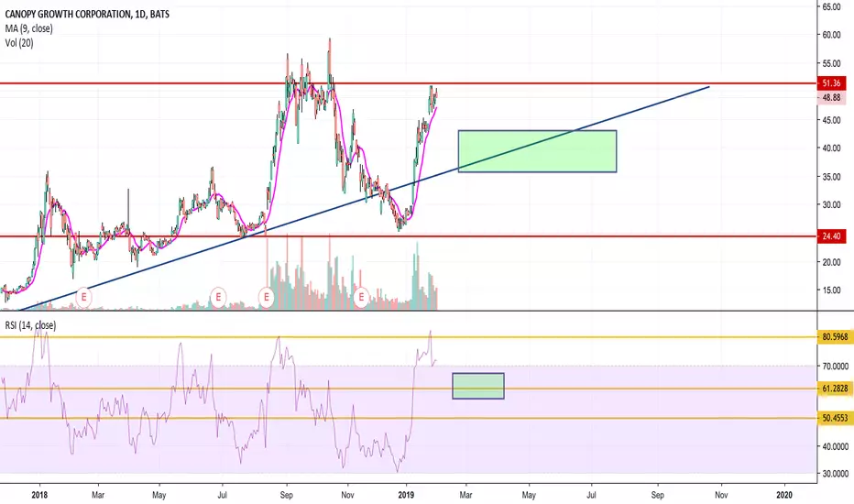Click the 65.00 price scale label
The width and height of the screenshot is (854, 504).
(x=831, y=6)
